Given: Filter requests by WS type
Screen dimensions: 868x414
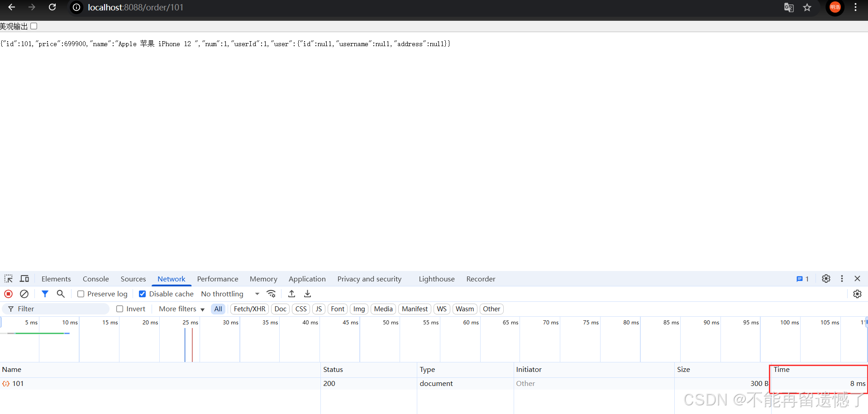Looking at the screenshot, I should pos(442,309).
